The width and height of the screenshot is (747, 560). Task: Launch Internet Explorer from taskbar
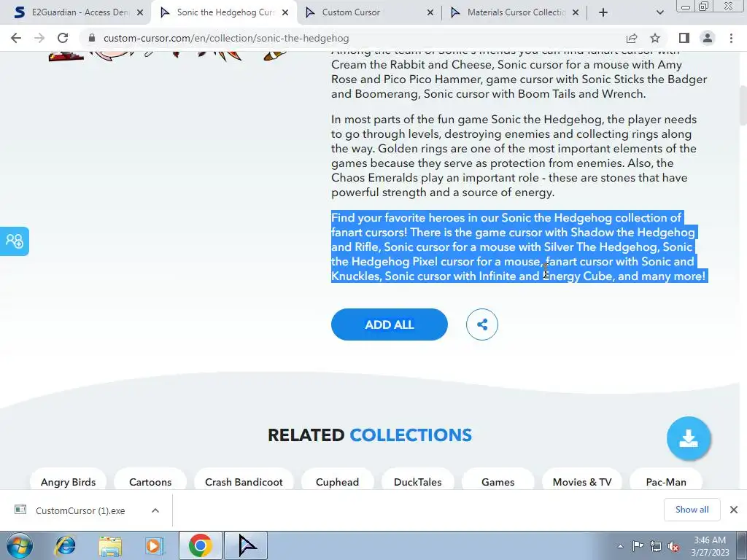[65, 545]
